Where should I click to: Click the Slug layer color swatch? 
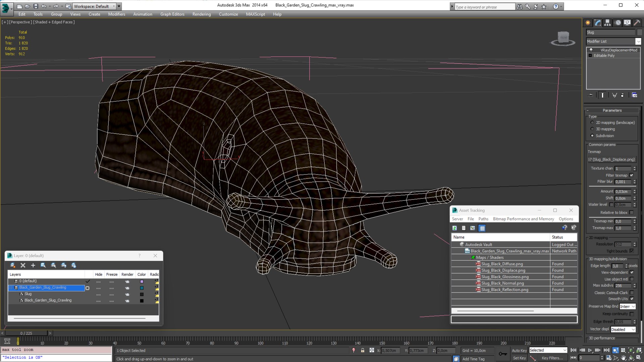coord(142,294)
